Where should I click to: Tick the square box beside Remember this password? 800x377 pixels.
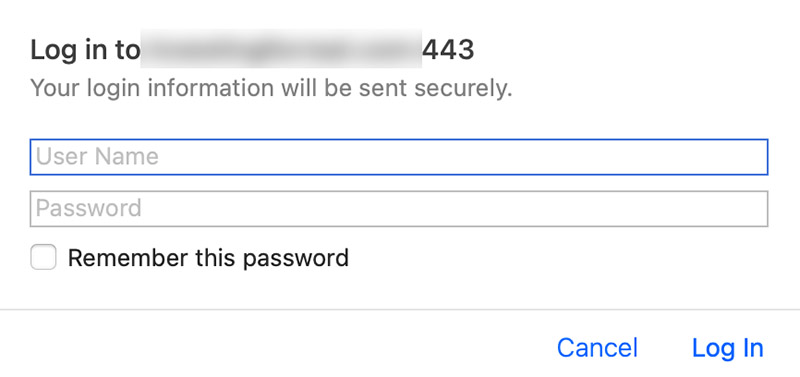pyautogui.click(x=43, y=257)
